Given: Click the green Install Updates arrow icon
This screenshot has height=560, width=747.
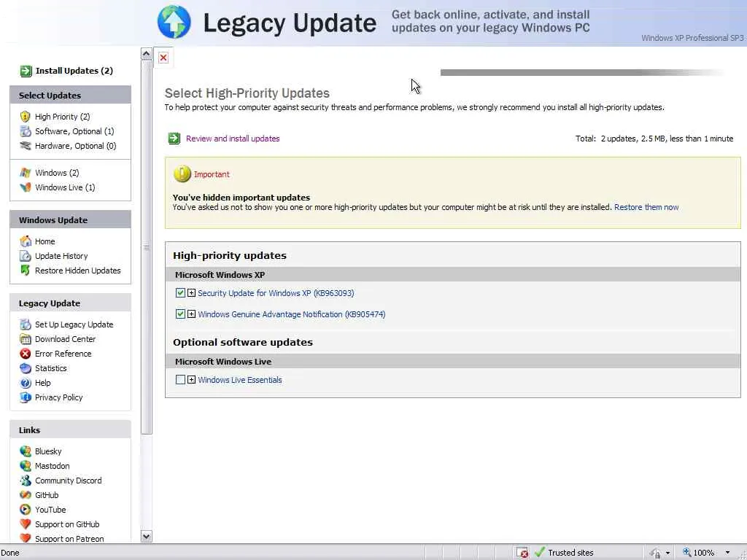Looking at the screenshot, I should pos(26,71).
